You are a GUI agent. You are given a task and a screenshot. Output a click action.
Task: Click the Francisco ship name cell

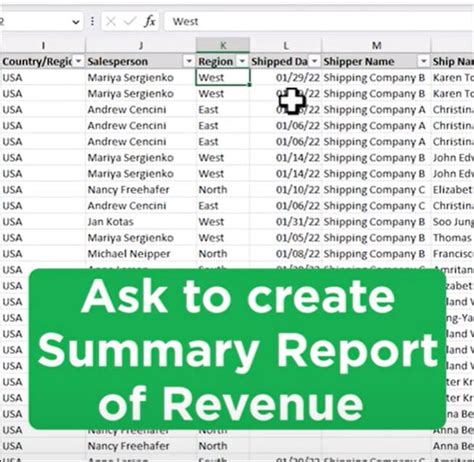pos(453,254)
